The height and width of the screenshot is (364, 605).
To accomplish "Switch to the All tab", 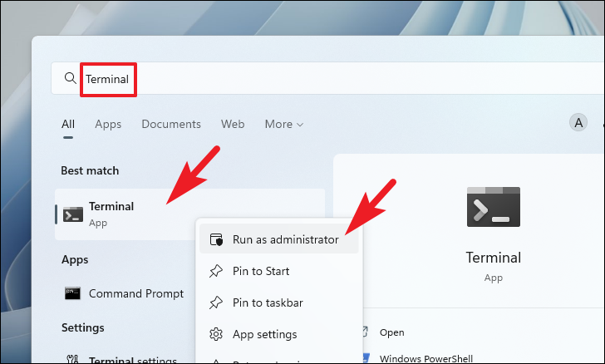I will pyautogui.click(x=68, y=125).
